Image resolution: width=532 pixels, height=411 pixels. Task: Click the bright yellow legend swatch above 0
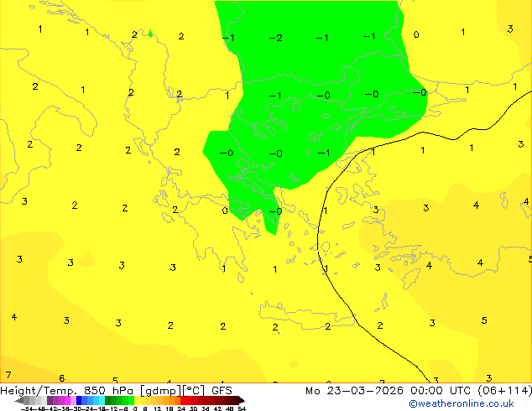tap(137, 400)
